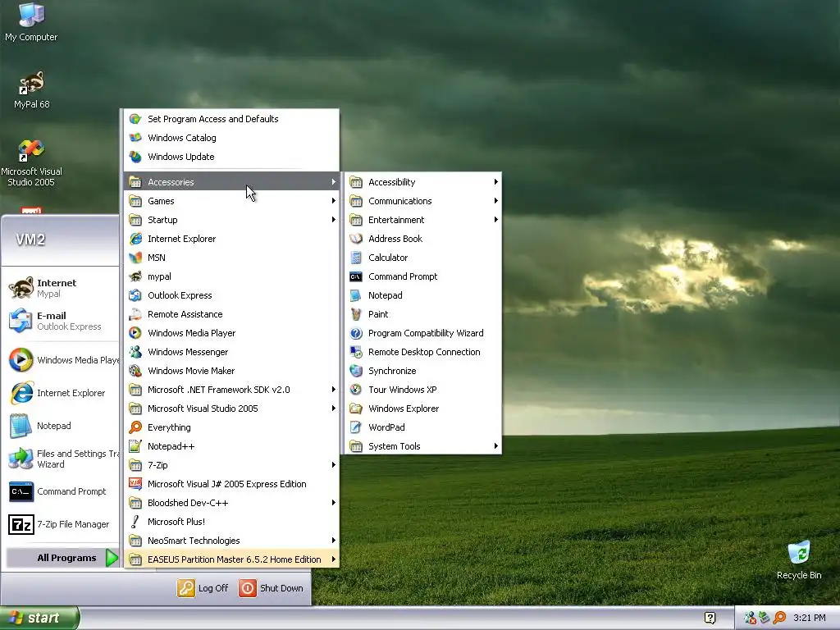Select the Recycle Bin icon
Image resolution: width=840 pixels, height=630 pixels.
coord(799,560)
